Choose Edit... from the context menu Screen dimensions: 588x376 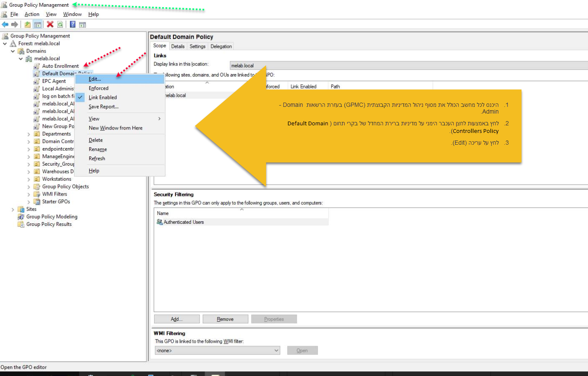coord(95,79)
